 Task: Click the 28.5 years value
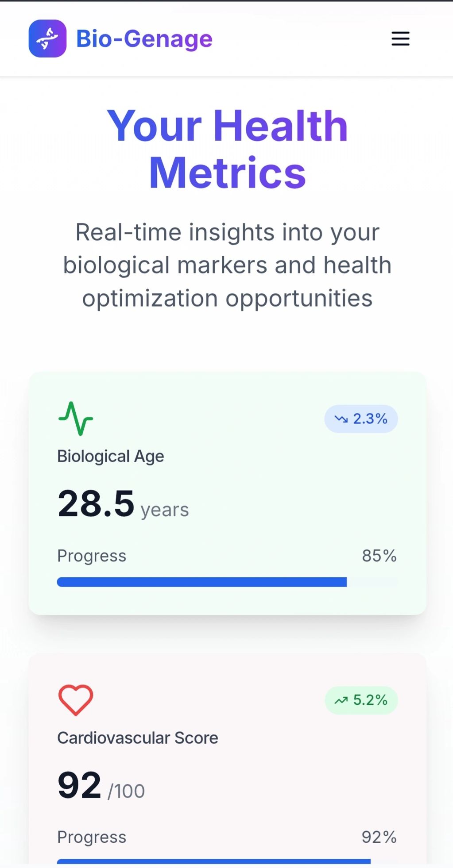pos(123,504)
